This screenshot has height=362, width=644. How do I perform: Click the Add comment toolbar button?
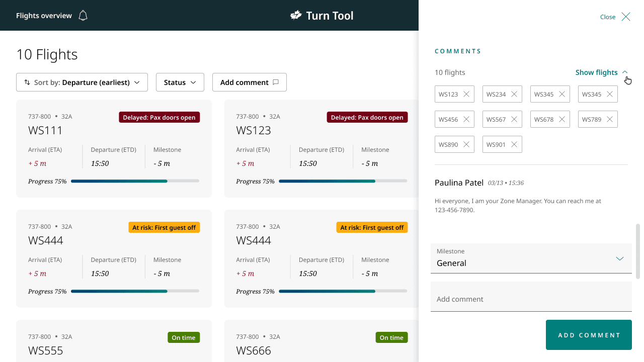coord(250,82)
